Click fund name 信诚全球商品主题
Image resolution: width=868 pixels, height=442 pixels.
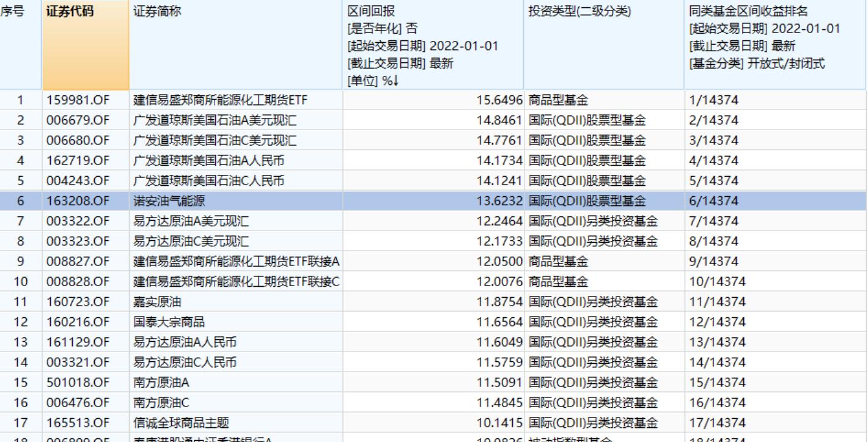181,423
